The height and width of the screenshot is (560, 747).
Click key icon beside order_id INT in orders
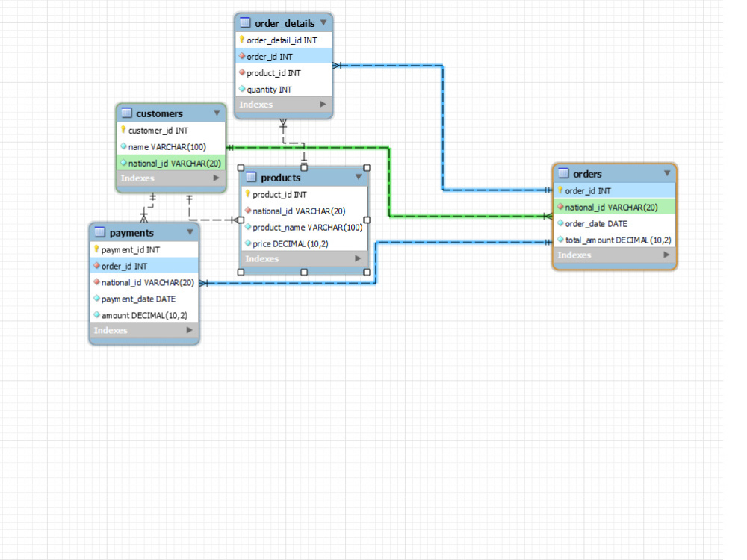[x=560, y=190]
